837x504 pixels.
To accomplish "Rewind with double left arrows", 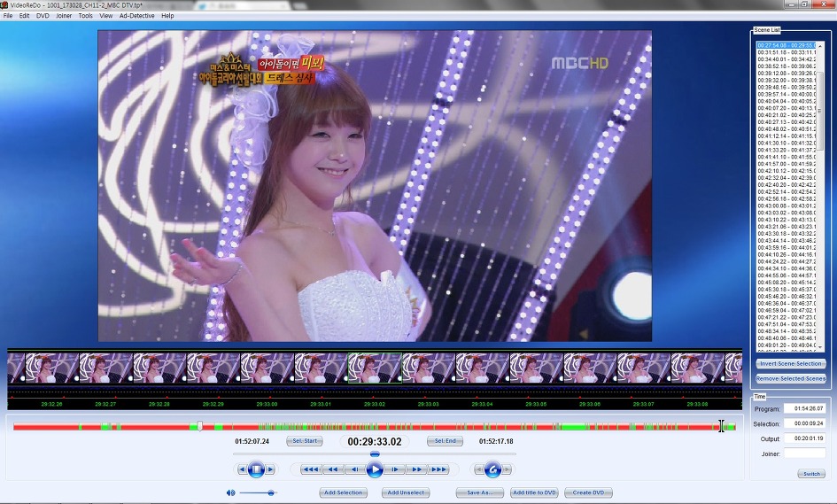I will point(332,469).
